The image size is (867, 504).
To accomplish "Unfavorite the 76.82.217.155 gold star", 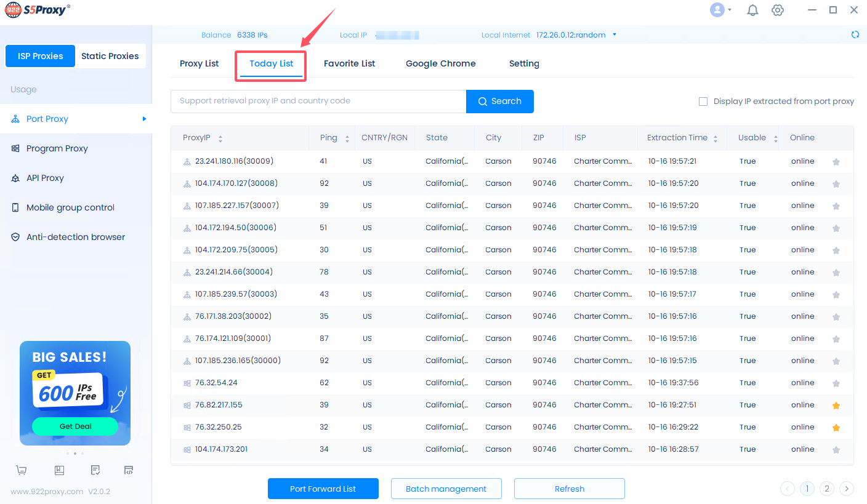I will (836, 406).
